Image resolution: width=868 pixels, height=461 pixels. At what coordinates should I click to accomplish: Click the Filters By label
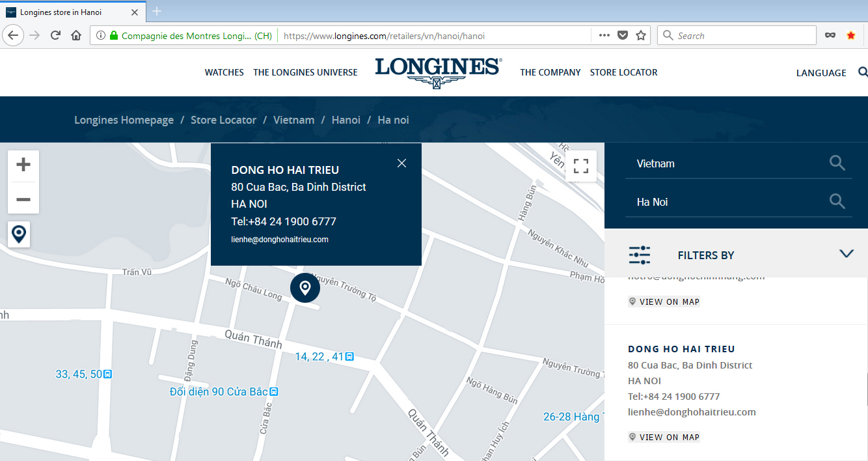(x=706, y=255)
